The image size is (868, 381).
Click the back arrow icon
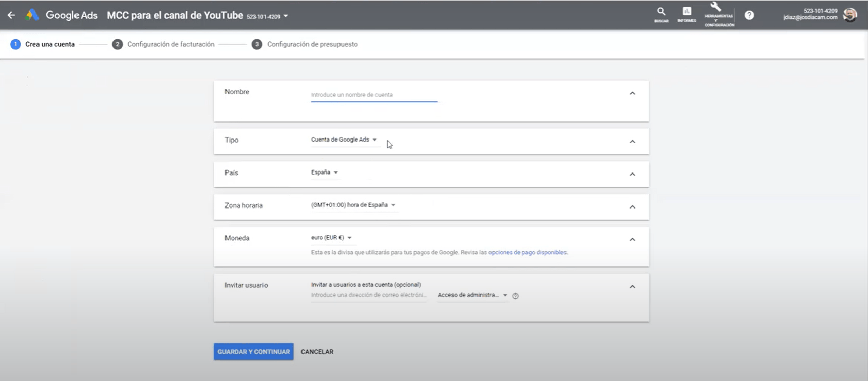[x=11, y=15]
